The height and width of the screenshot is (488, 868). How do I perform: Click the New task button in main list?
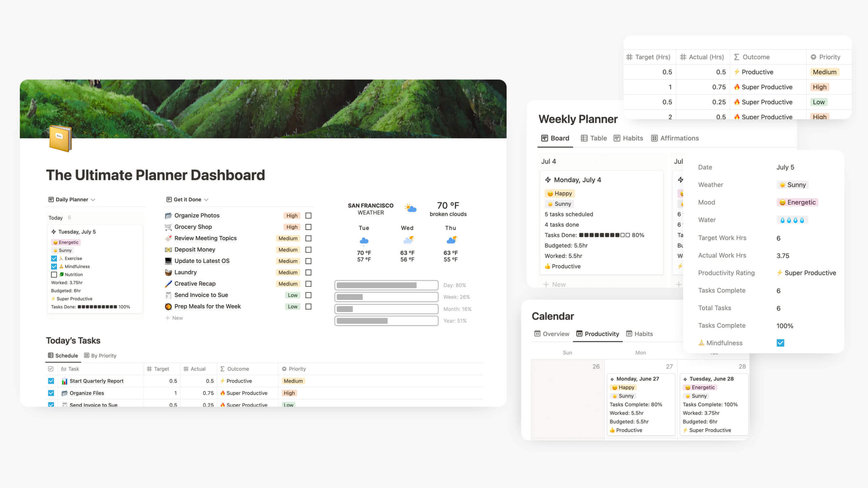[x=175, y=318]
